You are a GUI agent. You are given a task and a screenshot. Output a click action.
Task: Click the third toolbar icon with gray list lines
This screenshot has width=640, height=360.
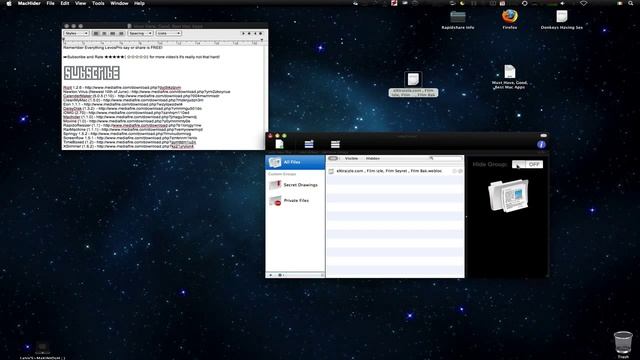335,144
